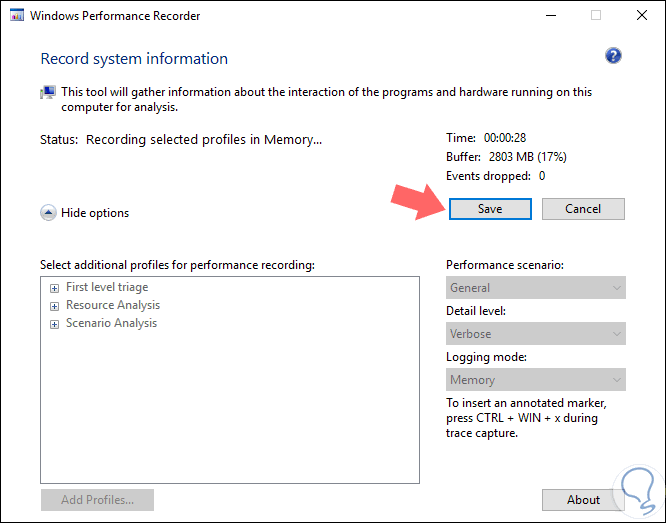Open the Detail level dropdown
666x523 pixels.
click(535, 334)
